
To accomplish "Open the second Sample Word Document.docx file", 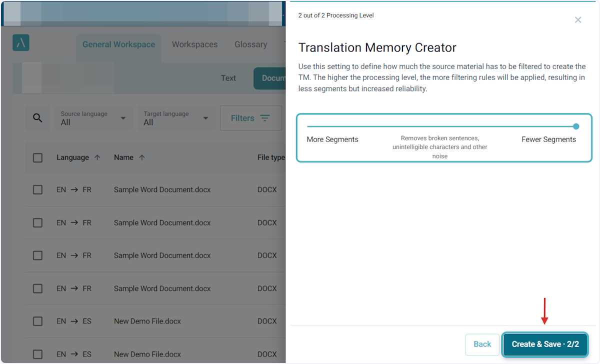I will pos(162,222).
